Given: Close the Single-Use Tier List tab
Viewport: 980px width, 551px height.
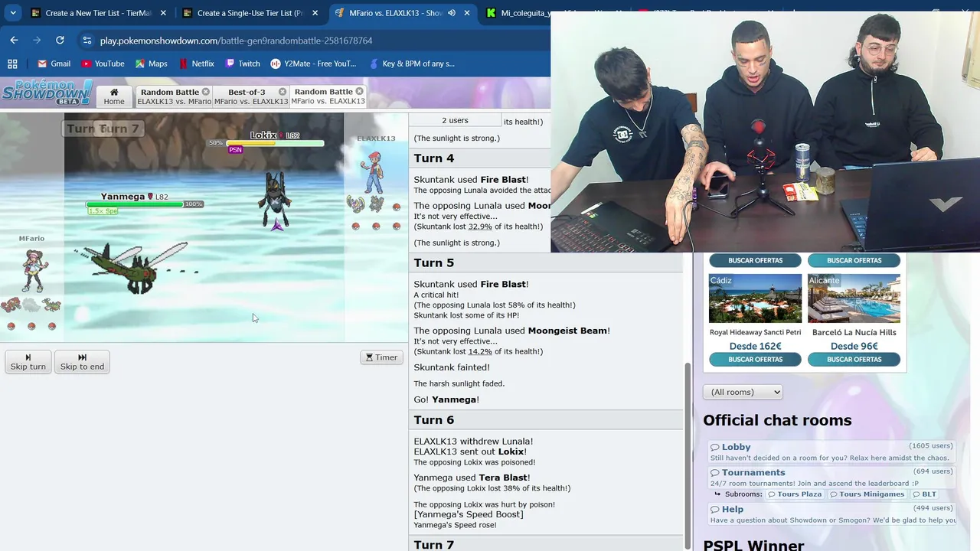Looking at the screenshot, I should (315, 13).
